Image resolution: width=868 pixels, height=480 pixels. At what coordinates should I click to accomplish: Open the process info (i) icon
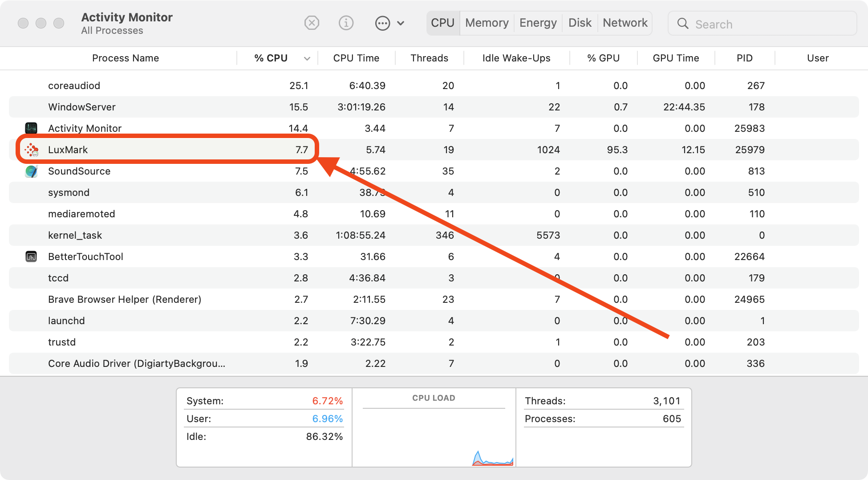click(x=346, y=23)
